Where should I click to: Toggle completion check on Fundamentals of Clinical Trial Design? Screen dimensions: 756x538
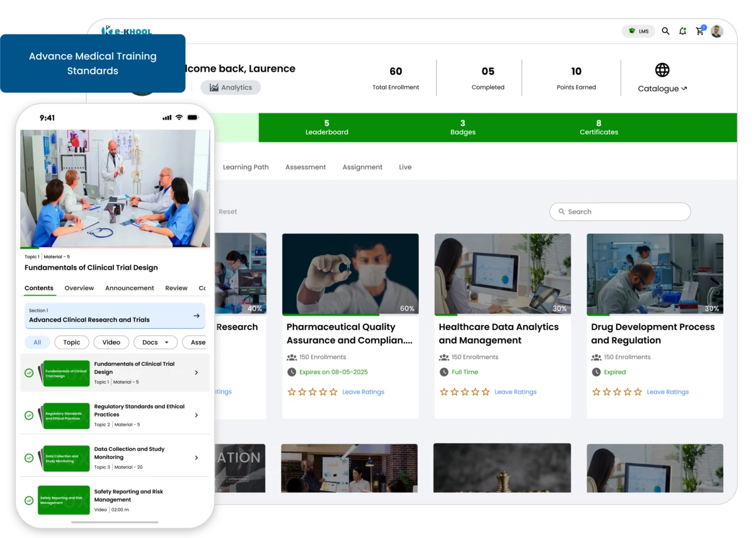tap(29, 373)
